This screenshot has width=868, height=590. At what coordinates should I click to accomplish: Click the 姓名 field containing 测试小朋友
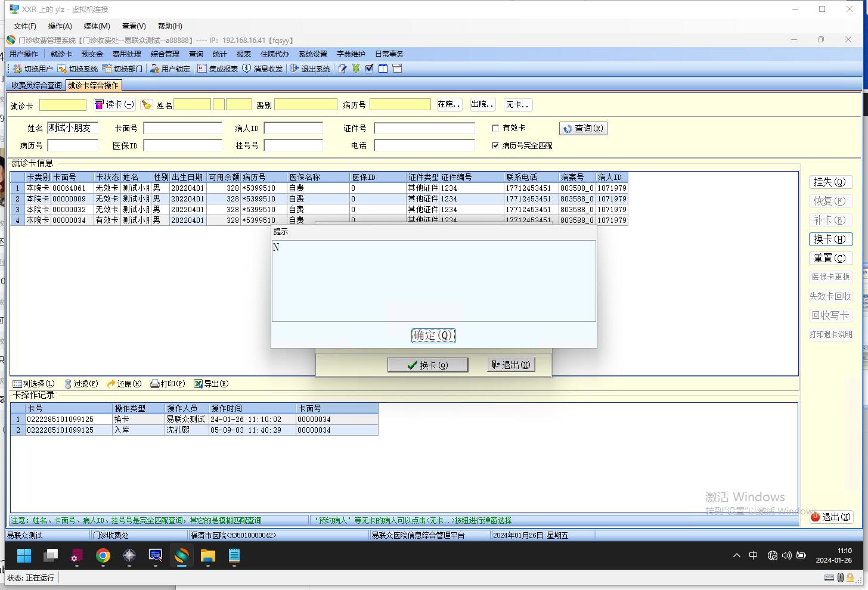click(73, 128)
